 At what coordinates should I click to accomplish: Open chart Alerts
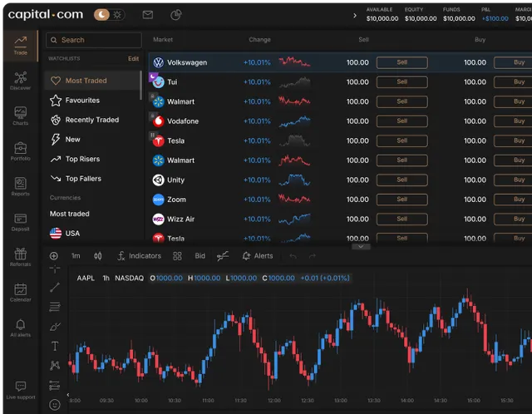tap(258, 256)
